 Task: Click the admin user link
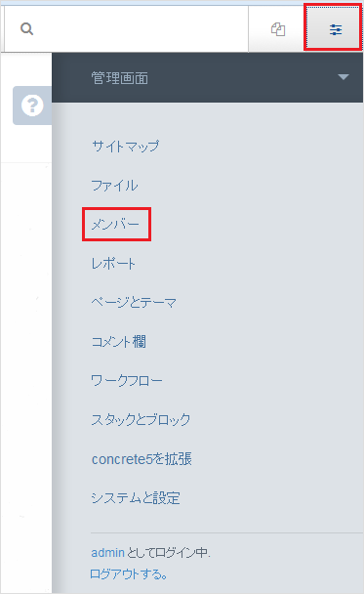[108, 553]
